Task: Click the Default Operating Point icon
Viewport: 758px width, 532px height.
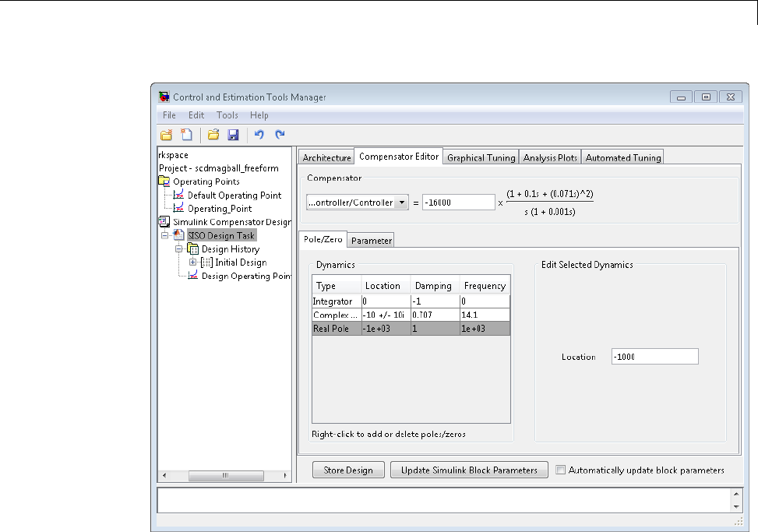Action: 178,195
